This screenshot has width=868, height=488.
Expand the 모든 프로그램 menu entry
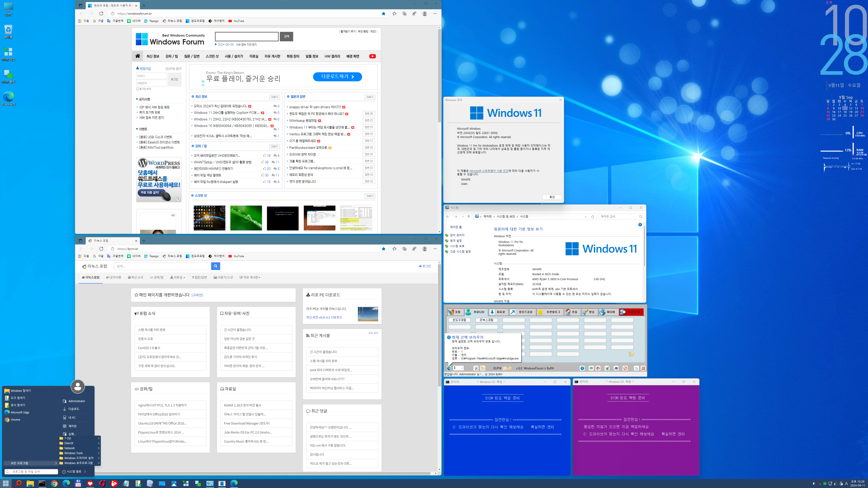click(x=31, y=463)
